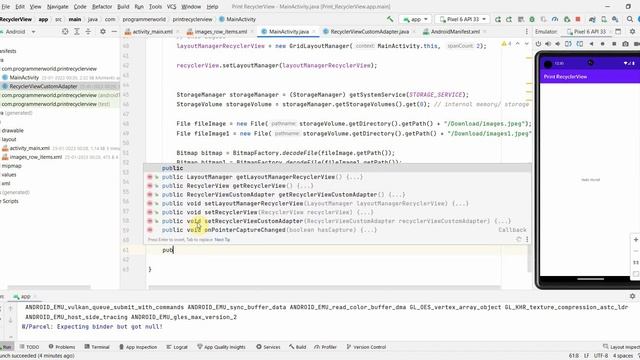Open the File menu
Screen dimensions: 640x360
tap(6, 7)
